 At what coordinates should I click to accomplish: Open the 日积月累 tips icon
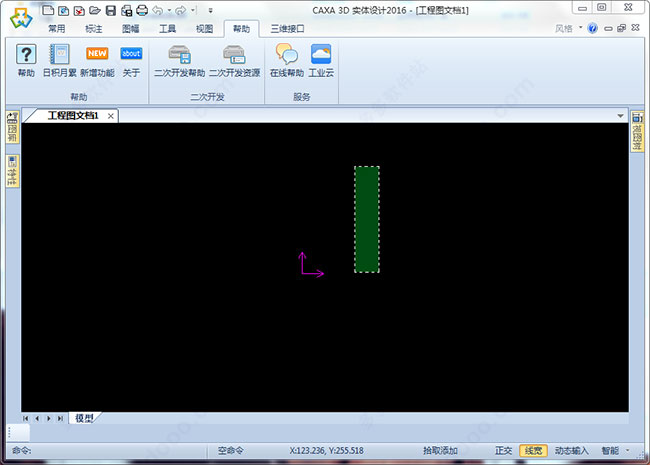coord(59,55)
